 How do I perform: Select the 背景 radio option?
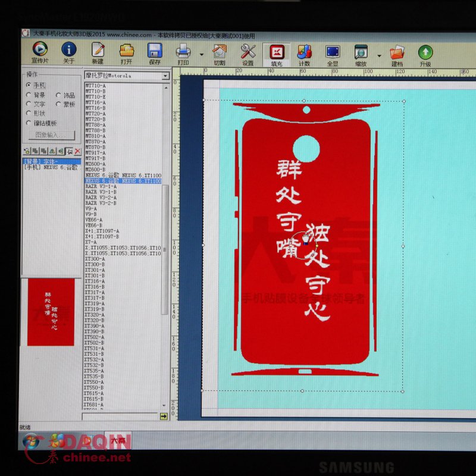(x=29, y=95)
